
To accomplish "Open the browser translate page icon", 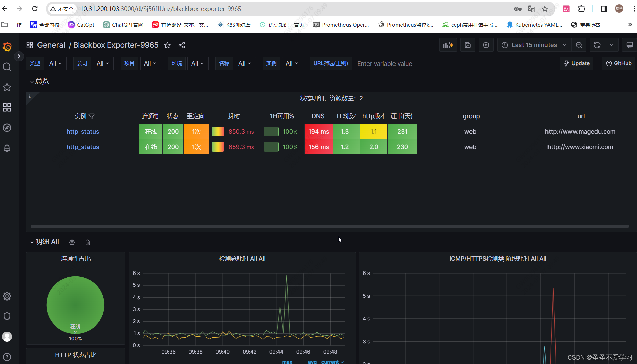I will (x=531, y=9).
